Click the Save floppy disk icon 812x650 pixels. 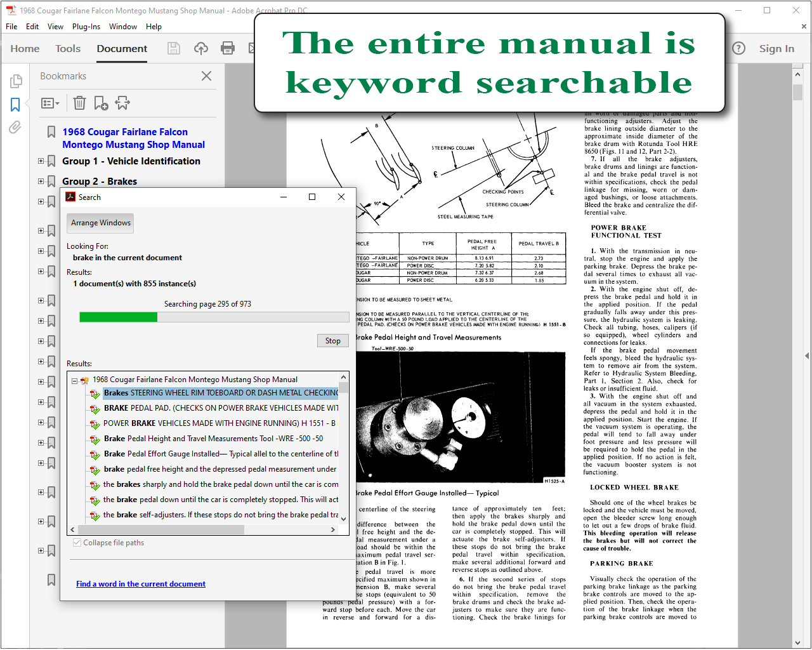coord(174,48)
